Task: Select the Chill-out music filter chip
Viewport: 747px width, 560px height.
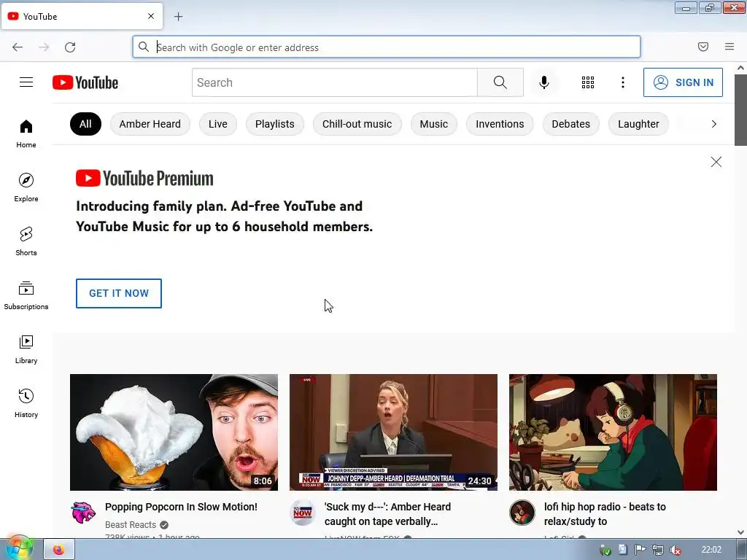Action: 357,124
